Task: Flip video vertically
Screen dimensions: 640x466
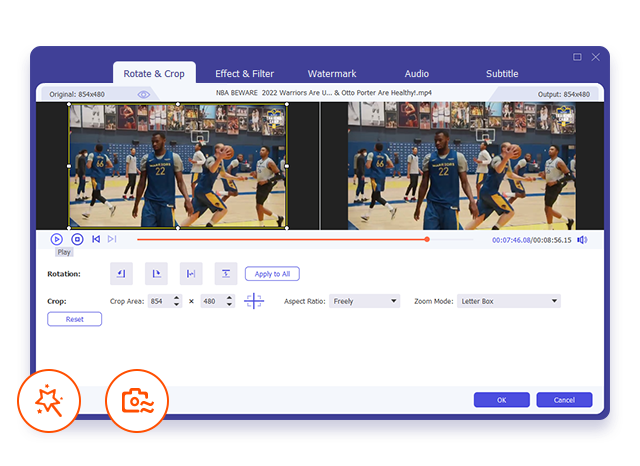Action: [227, 273]
